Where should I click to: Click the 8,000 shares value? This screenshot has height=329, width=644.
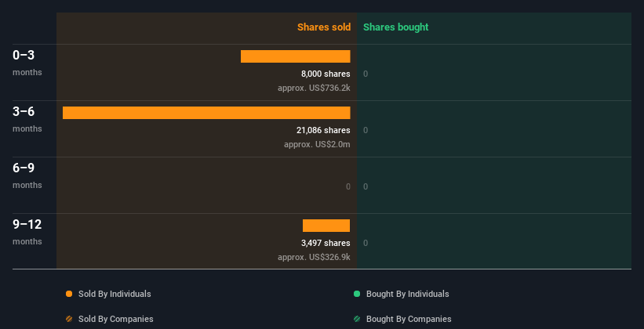[326, 74]
